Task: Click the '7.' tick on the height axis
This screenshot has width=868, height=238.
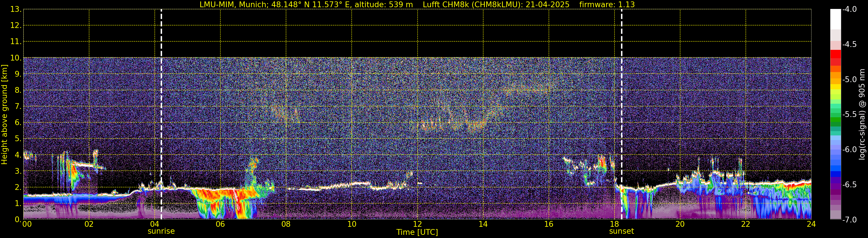Action: pyautogui.click(x=18, y=107)
